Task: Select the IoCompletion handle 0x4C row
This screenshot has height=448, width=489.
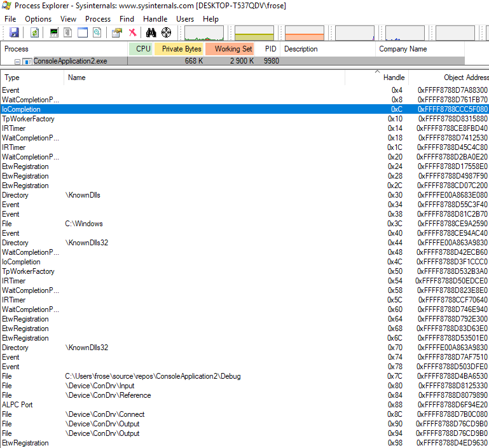Action: coord(244,262)
